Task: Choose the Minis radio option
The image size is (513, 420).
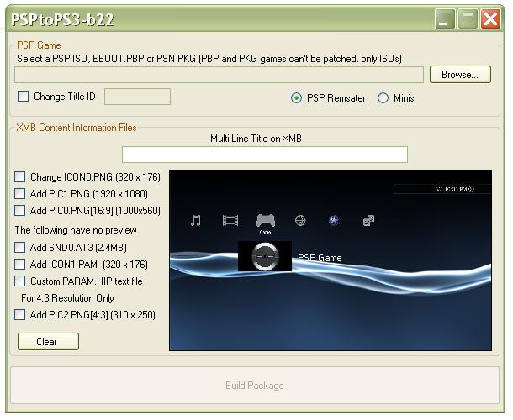Action: (x=383, y=98)
